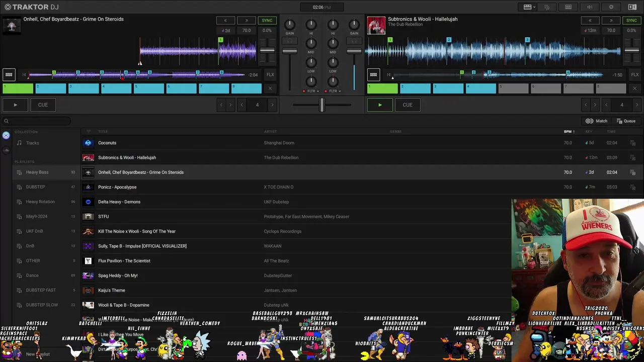Viewport: 644px width, 362px height.
Task: Trigger hotcue 8 on left deck
Action: tap(246, 88)
